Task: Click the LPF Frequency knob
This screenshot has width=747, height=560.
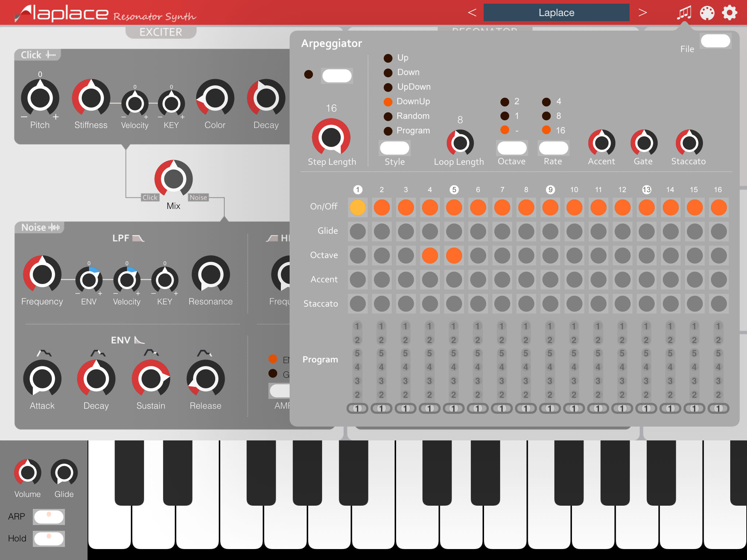Action: click(42, 275)
